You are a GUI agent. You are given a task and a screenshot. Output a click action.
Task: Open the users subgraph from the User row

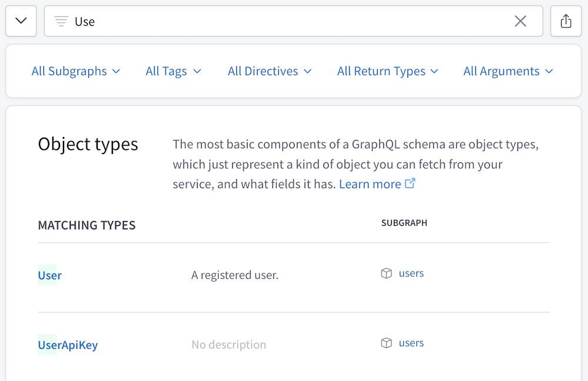coord(411,273)
